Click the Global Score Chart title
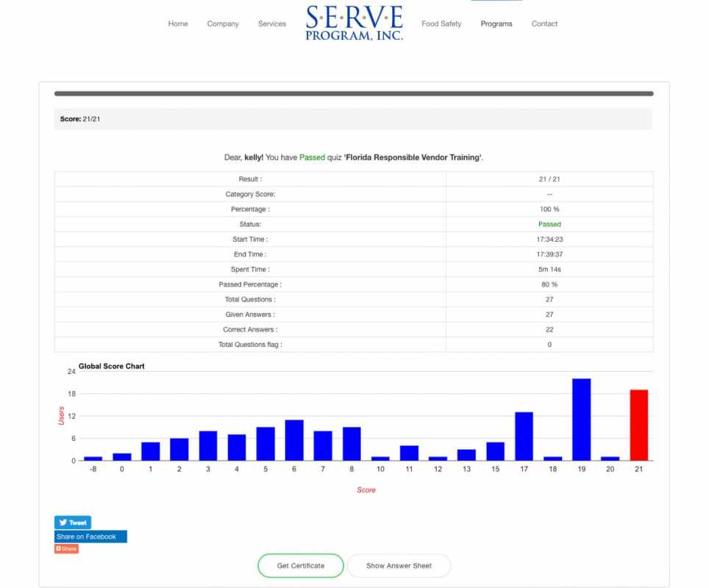Screen dimensions: 709x588 coord(112,366)
